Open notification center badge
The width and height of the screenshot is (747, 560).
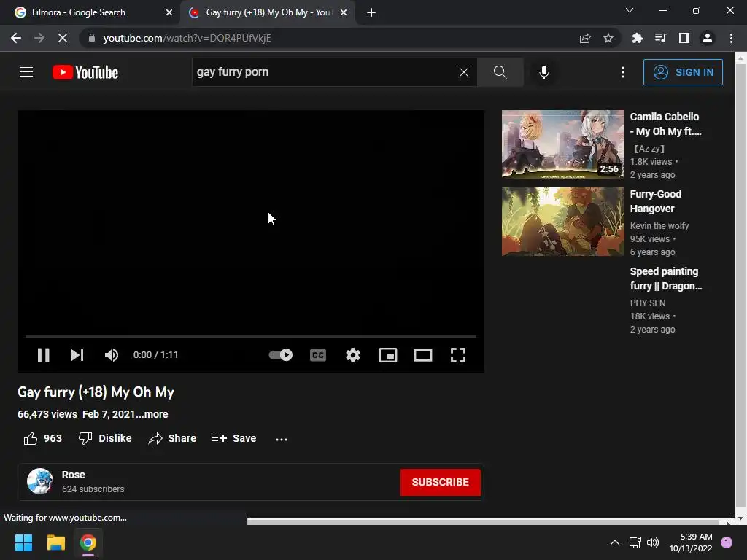(x=727, y=542)
